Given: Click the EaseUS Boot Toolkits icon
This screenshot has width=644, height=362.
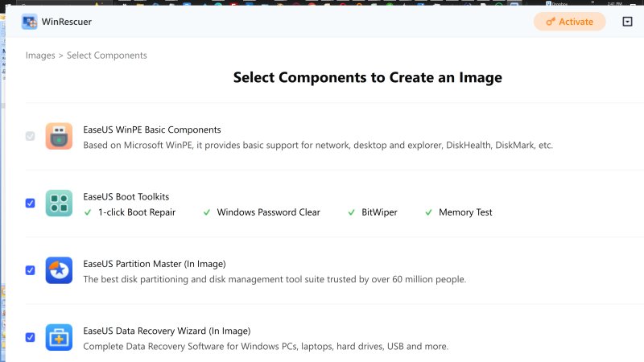Looking at the screenshot, I should [x=59, y=204].
